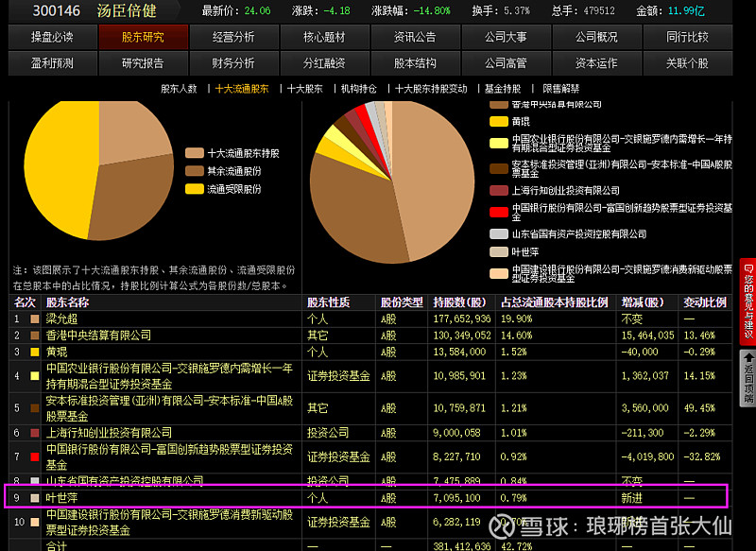Screen dimensions: 756x551
Task: Click the 其余流通股份 legend color swatch
Action: [x=195, y=171]
